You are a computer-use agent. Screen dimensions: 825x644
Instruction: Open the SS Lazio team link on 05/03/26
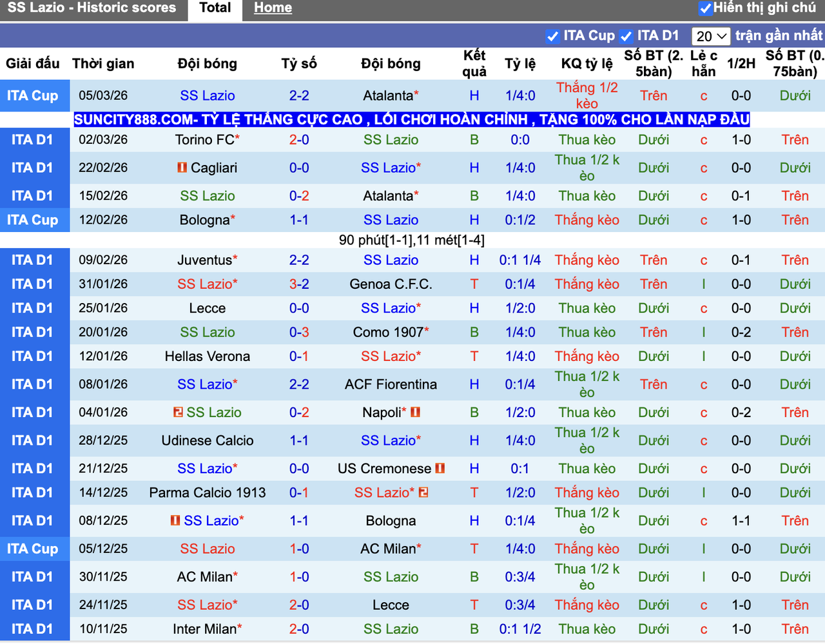[208, 95]
